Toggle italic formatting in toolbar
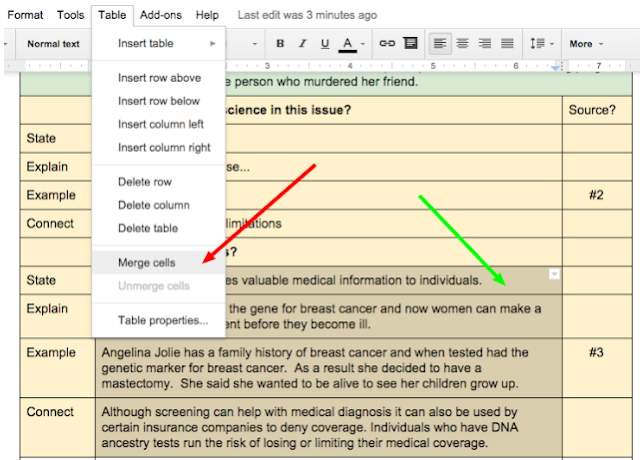640x460 pixels. point(302,44)
